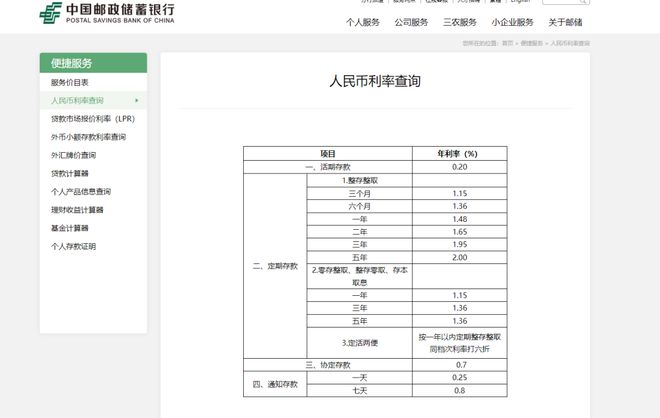Click the 1.95 rate value

coord(460,245)
